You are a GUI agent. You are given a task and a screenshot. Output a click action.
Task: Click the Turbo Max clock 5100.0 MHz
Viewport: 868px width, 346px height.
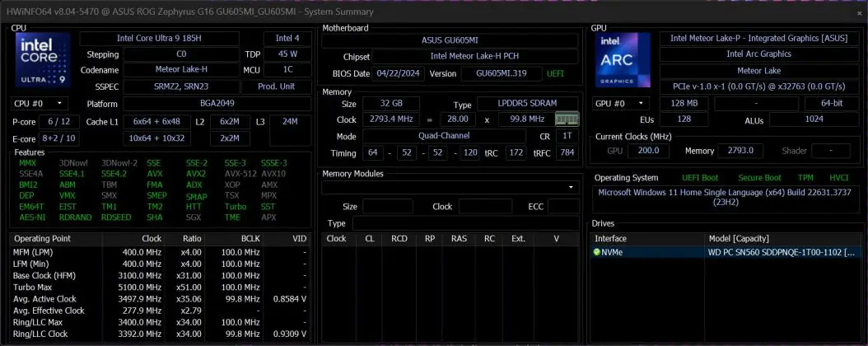(x=139, y=288)
